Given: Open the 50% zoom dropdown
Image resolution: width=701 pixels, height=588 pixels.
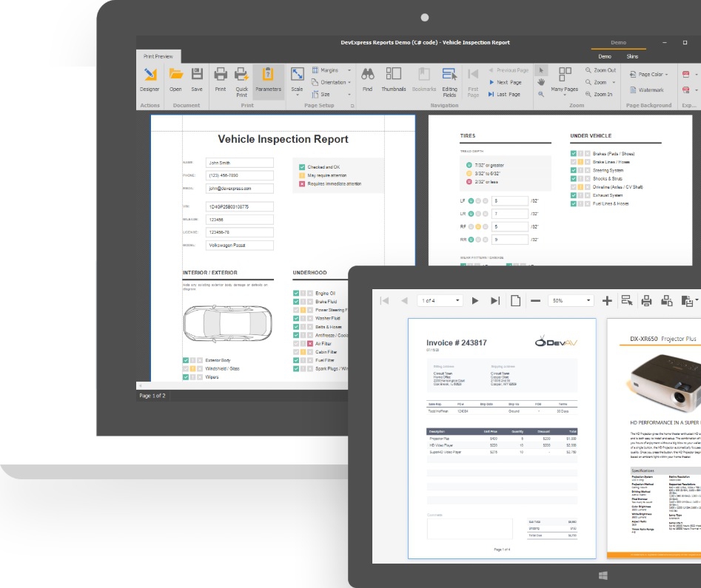Looking at the screenshot, I should click(571, 301).
